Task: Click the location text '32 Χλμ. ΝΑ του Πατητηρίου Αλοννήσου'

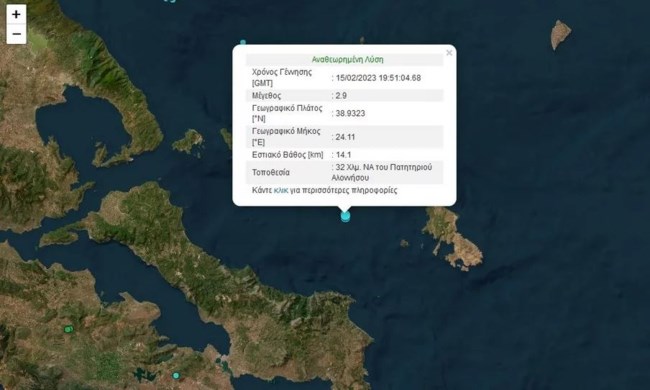Action: 382,172
